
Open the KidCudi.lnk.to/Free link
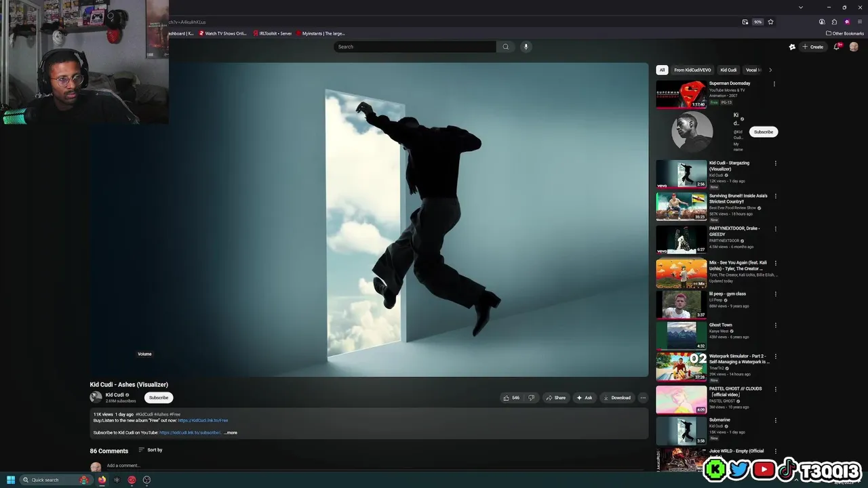coord(203,420)
